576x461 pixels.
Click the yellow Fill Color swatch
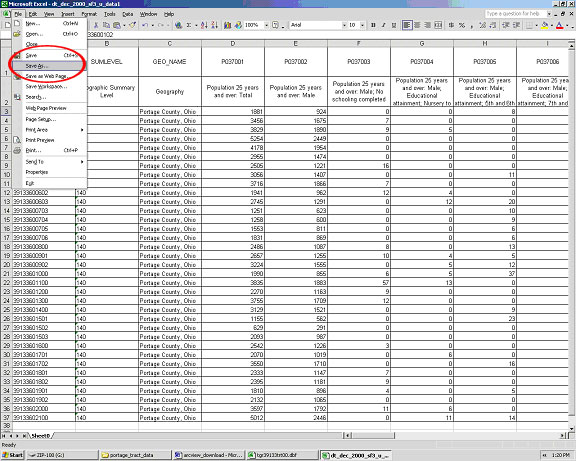pos(545,25)
